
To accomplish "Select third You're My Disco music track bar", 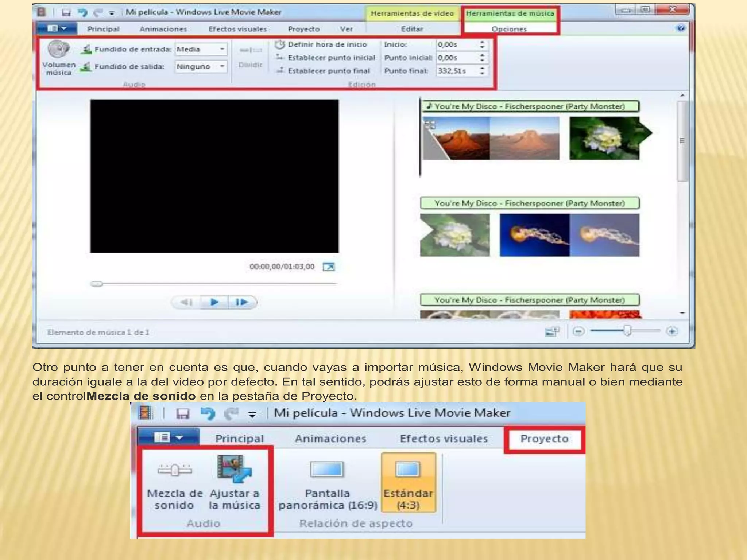I will click(530, 300).
